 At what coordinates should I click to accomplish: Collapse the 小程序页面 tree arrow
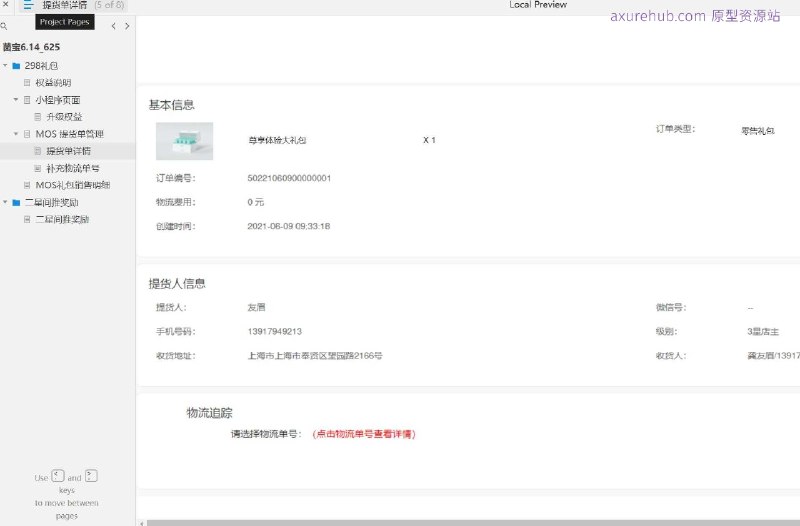tap(16, 99)
